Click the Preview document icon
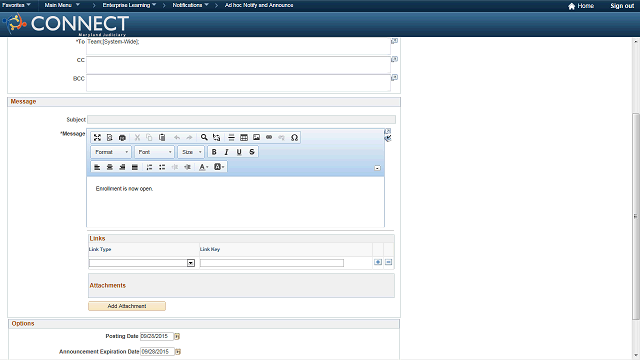The height and width of the screenshot is (360, 640). (109, 138)
